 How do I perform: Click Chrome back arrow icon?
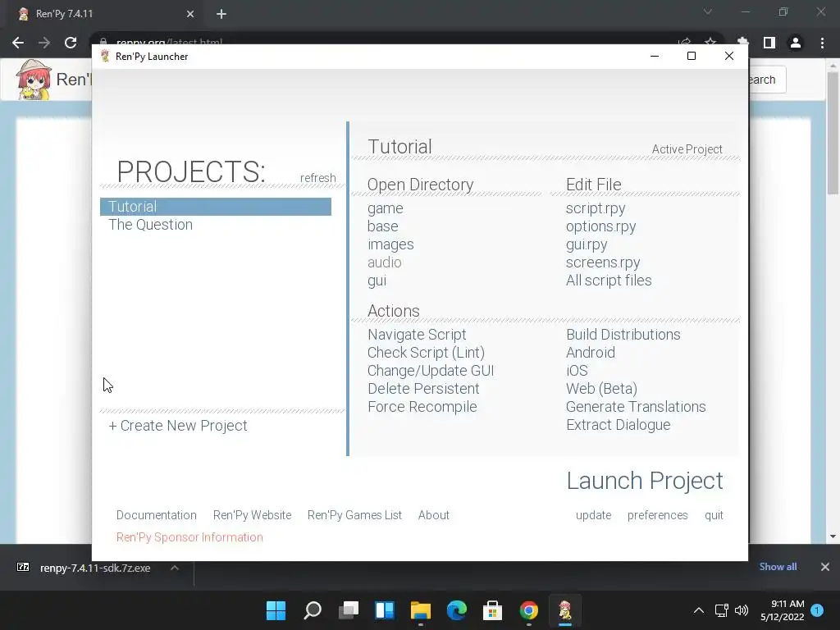(18, 43)
